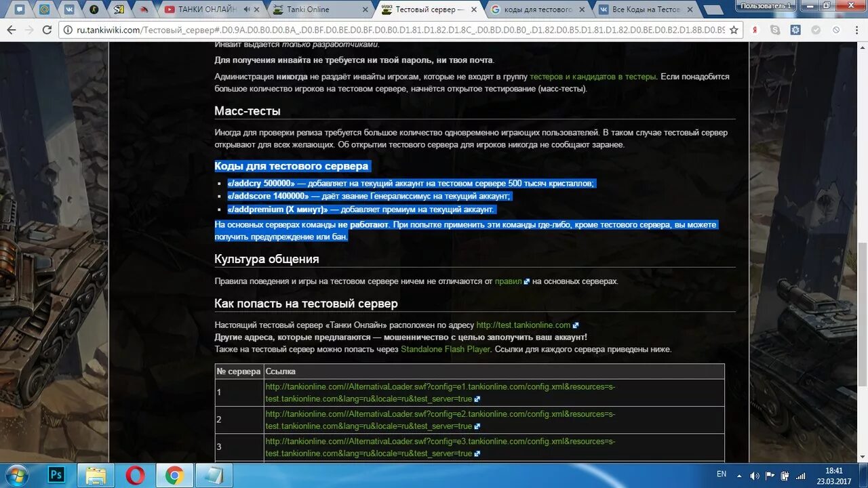
Task: Open the notepad app in the taskbar
Action: (214, 475)
